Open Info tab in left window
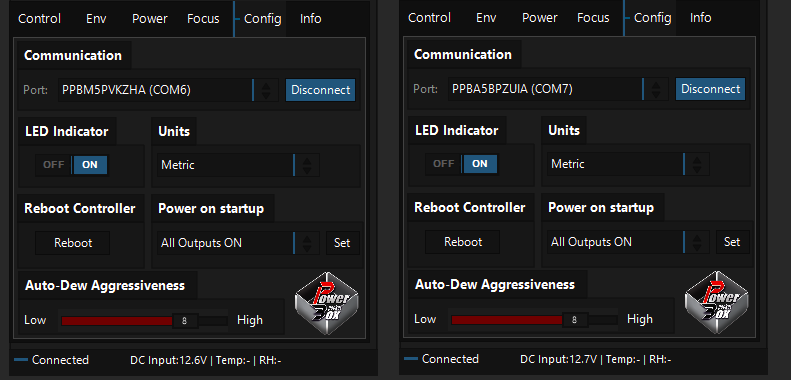This screenshot has width=791, height=380. pos(311,19)
